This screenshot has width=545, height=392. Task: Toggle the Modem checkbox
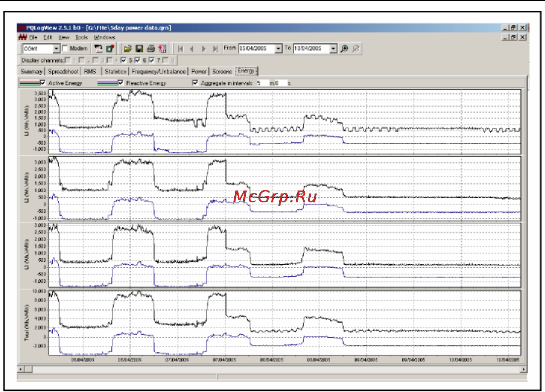coord(65,48)
